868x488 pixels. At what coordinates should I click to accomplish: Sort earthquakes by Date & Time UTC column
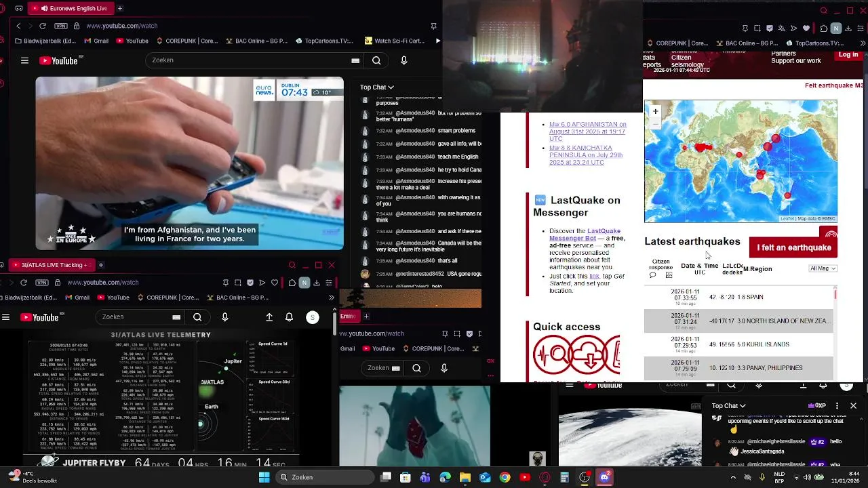click(699, 268)
